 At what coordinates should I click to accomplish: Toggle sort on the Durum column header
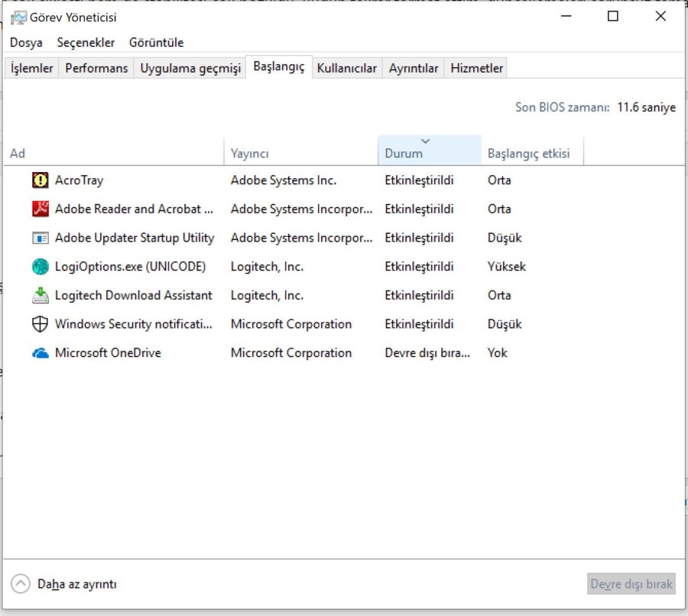tap(429, 151)
